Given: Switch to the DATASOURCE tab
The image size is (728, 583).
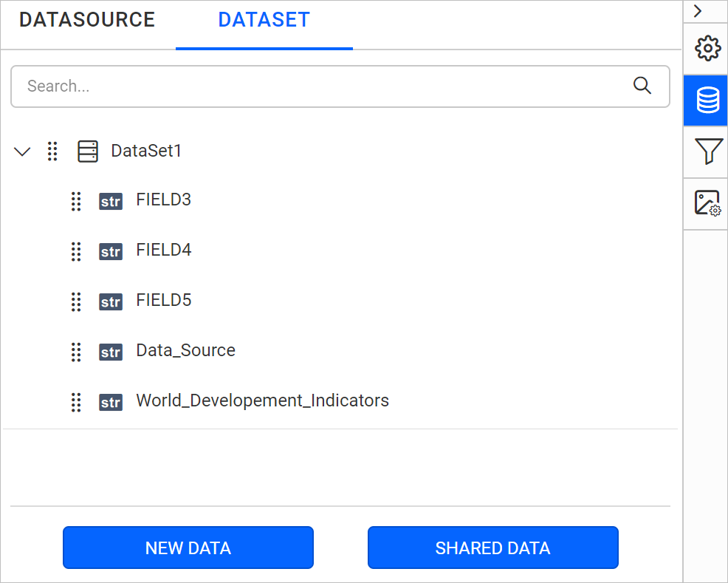Looking at the screenshot, I should [x=87, y=20].
